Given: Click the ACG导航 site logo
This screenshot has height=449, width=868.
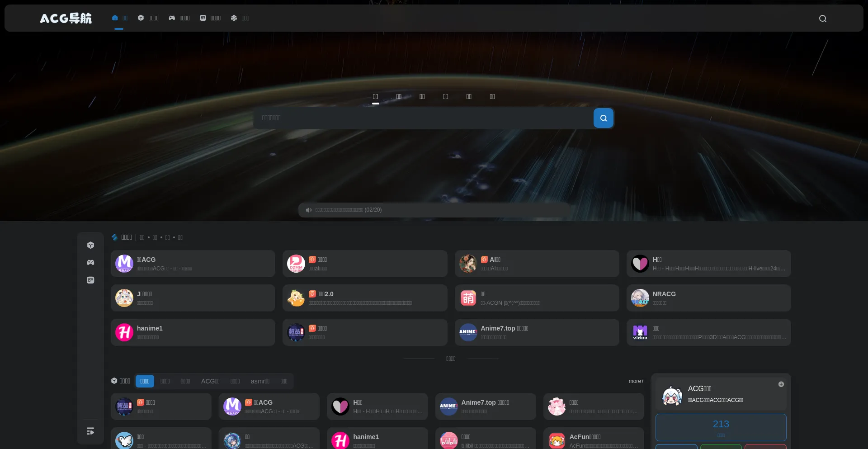Looking at the screenshot, I should [x=66, y=18].
